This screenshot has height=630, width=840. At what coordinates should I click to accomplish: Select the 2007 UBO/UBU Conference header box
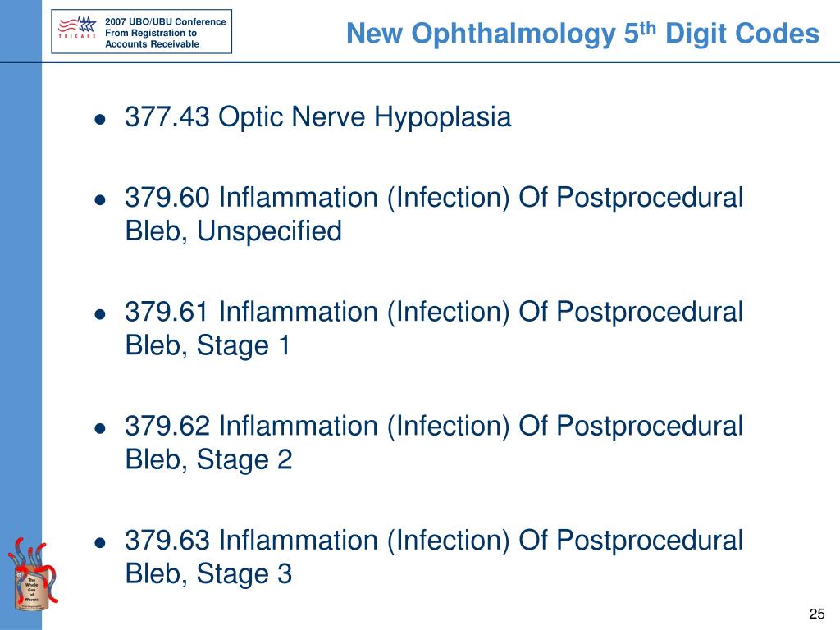[x=141, y=32]
